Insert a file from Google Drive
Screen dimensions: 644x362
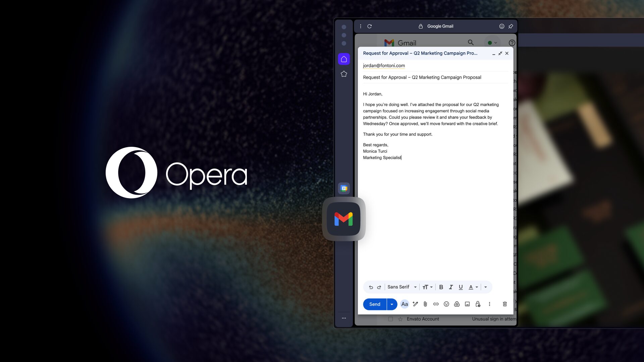point(457,304)
